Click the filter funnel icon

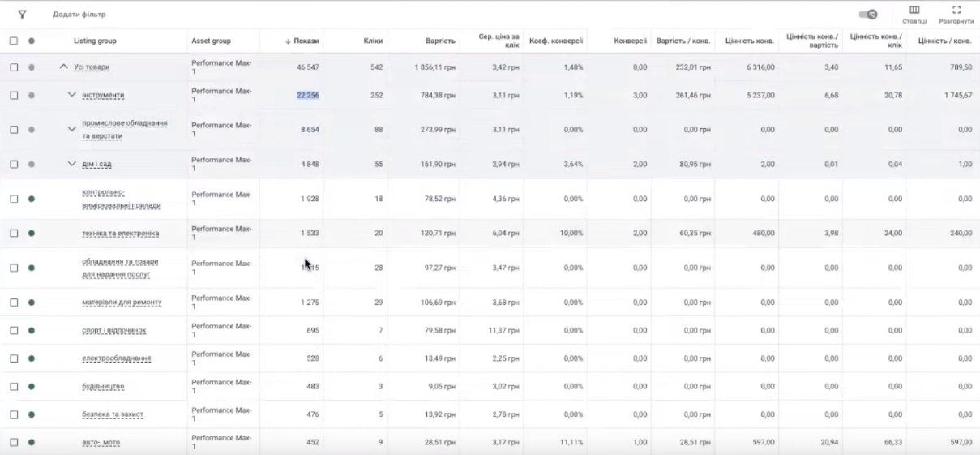pyautogui.click(x=22, y=15)
